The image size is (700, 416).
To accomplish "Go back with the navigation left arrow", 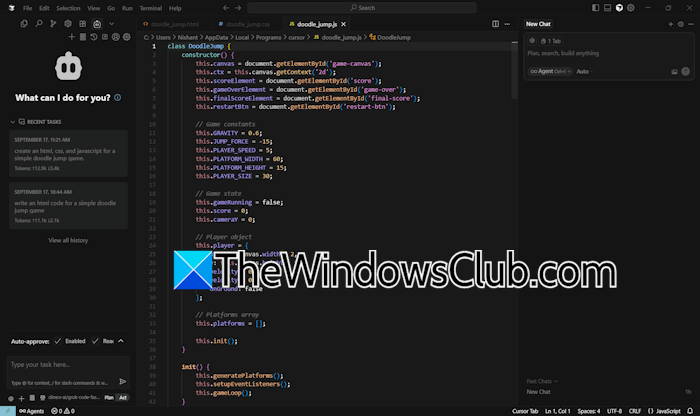I will [x=226, y=8].
